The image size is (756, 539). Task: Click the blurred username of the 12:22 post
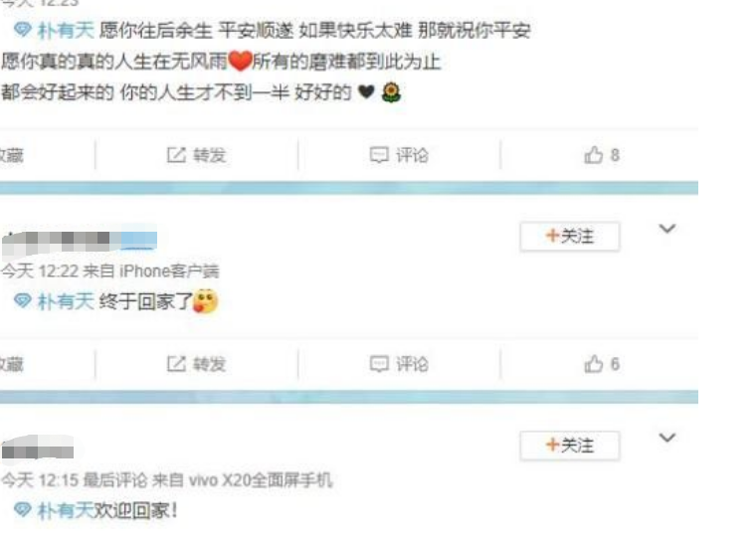[80, 242]
